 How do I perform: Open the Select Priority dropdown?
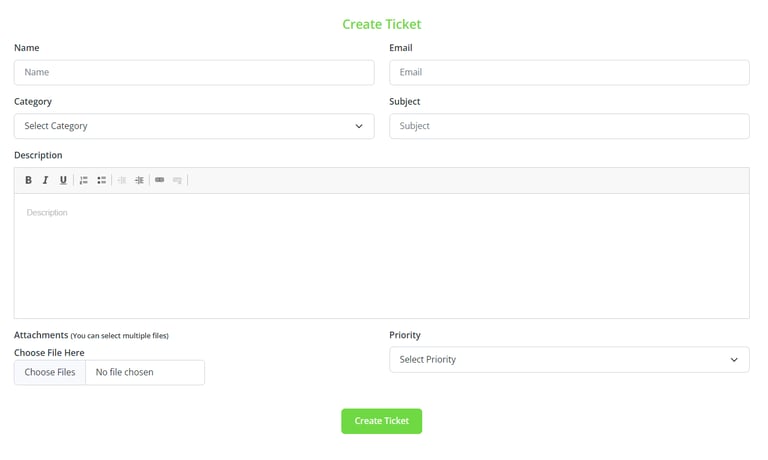click(569, 360)
